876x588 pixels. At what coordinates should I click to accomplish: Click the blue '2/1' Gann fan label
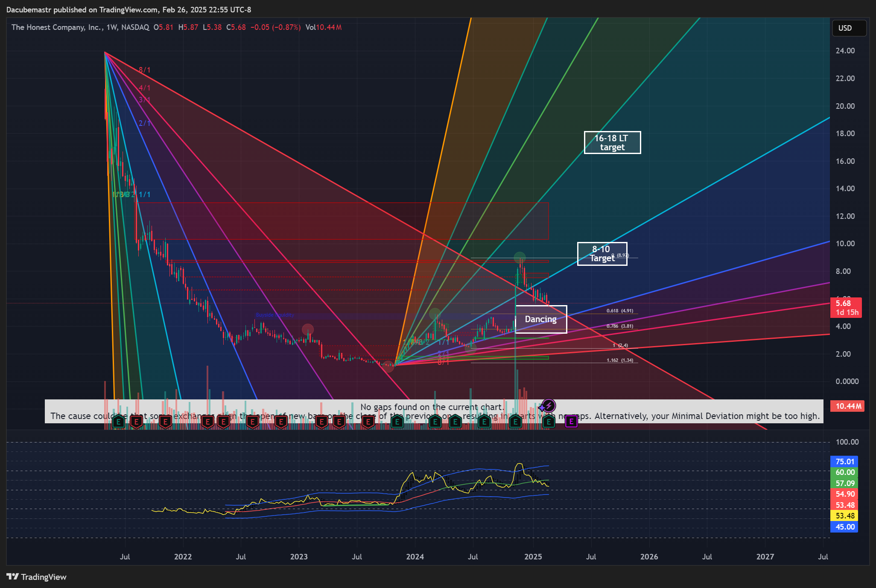click(144, 123)
